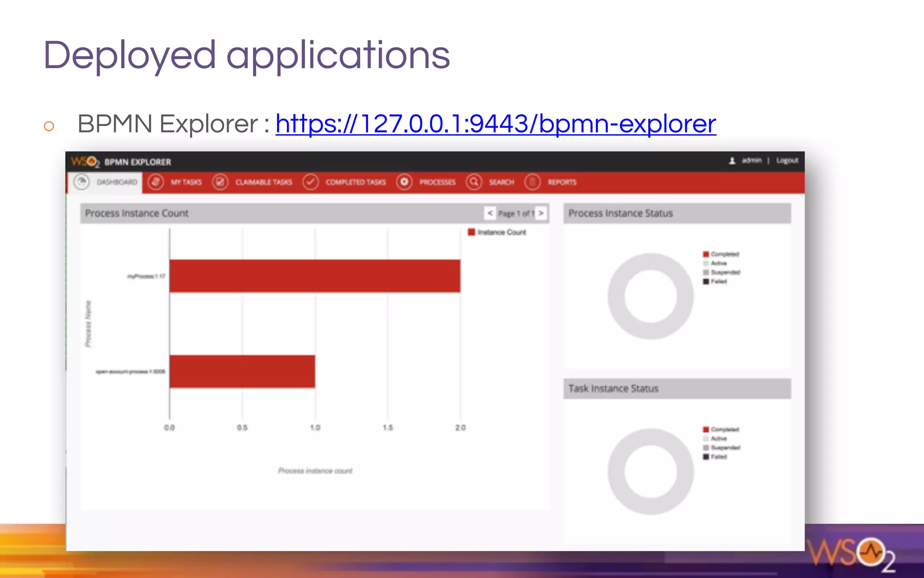Select the Processes tab
The width and height of the screenshot is (924, 578).
(x=437, y=182)
